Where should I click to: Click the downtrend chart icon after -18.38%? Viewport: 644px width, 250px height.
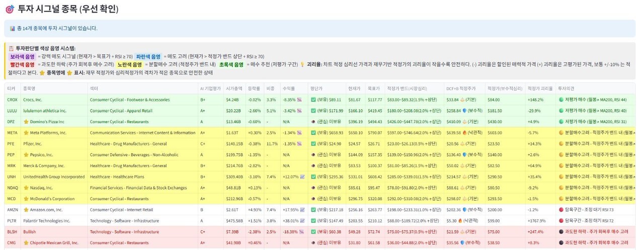click(x=301, y=231)
